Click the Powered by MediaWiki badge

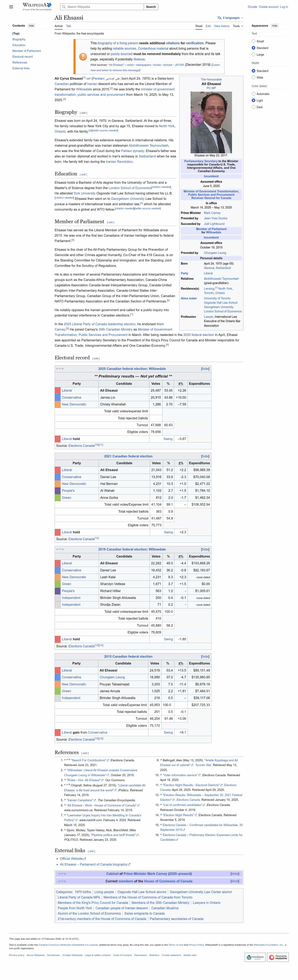(278, 957)
